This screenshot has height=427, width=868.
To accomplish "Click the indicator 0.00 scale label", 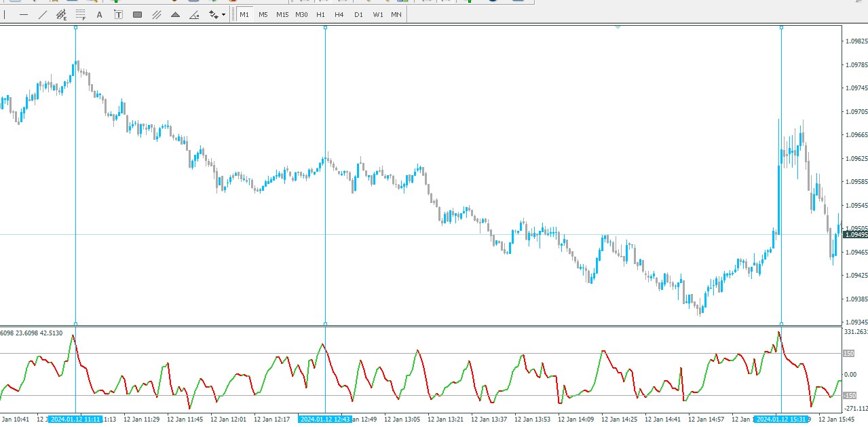I will [850, 375].
